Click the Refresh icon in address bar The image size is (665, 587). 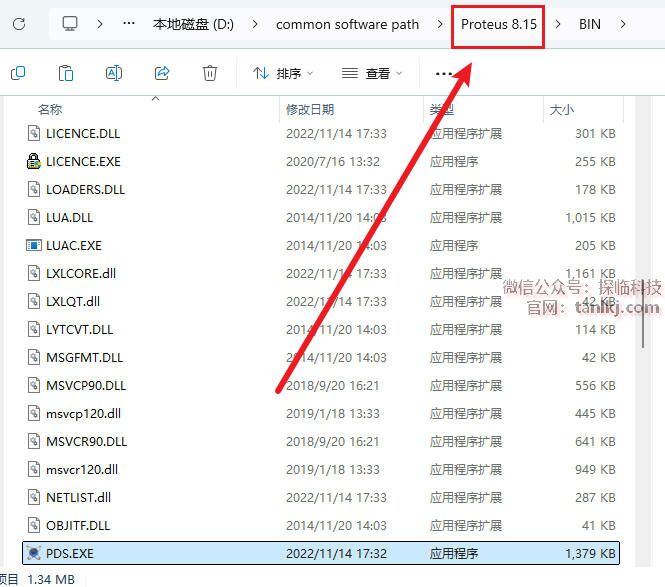point(19,24)
